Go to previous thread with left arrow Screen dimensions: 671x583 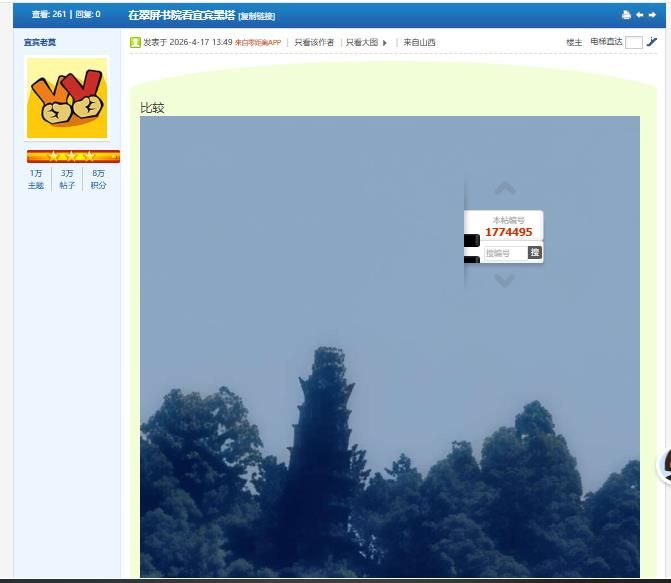(640, 15)
